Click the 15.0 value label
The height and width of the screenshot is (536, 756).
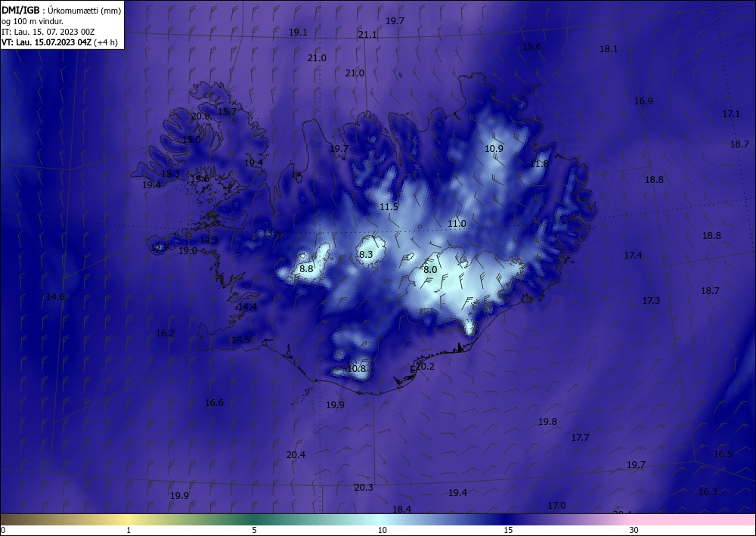[x=191, y=140]
